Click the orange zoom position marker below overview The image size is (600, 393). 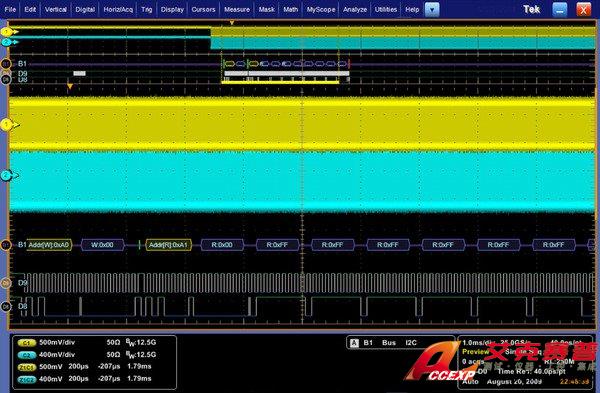click(70, 87)
